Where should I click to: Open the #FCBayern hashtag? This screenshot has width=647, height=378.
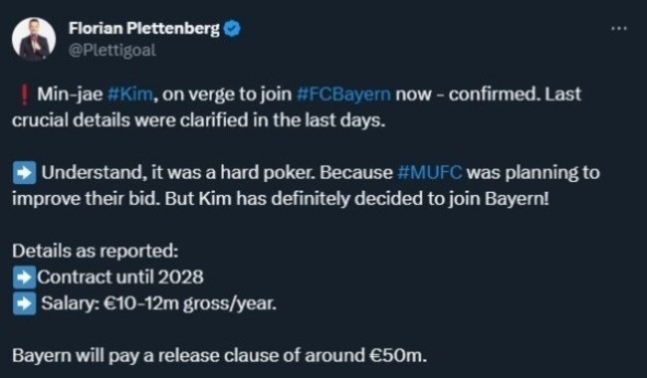[x=343, y=94]
